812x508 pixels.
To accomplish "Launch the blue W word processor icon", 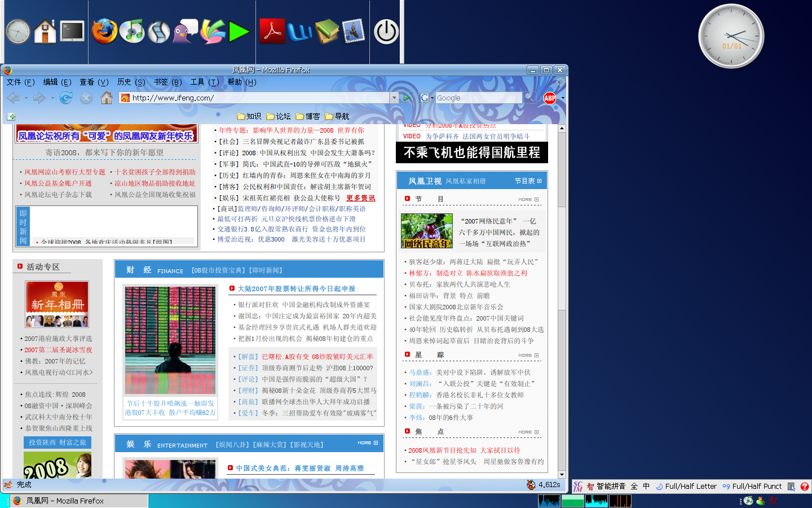I will (x=299, y=32).
